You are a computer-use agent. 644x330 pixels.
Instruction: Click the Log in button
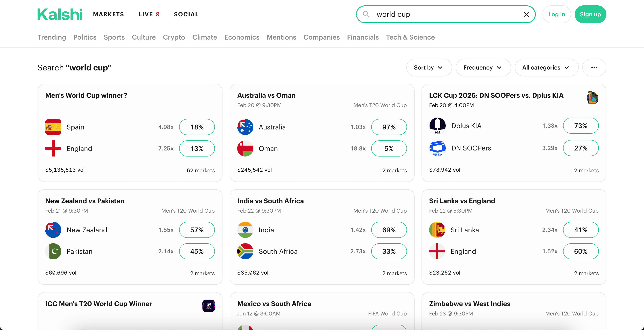(557, 14)
